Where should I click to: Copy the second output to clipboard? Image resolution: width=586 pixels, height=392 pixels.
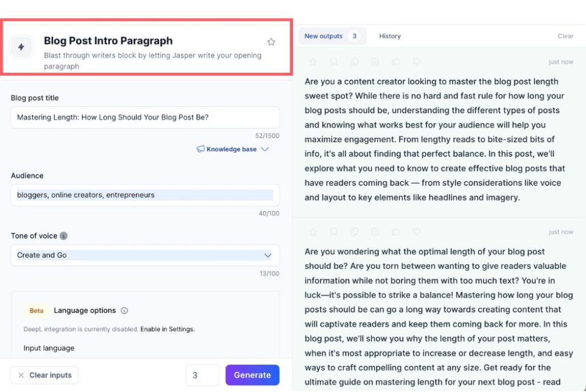coord(354,232)
